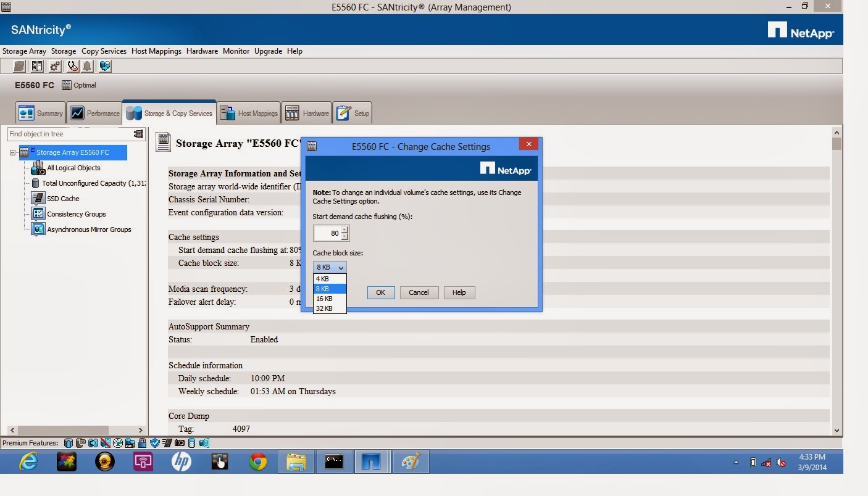Switch to Command Prompt on the taskbar
Viewport: 868px width, 496px height.
[x=334, y=461]
